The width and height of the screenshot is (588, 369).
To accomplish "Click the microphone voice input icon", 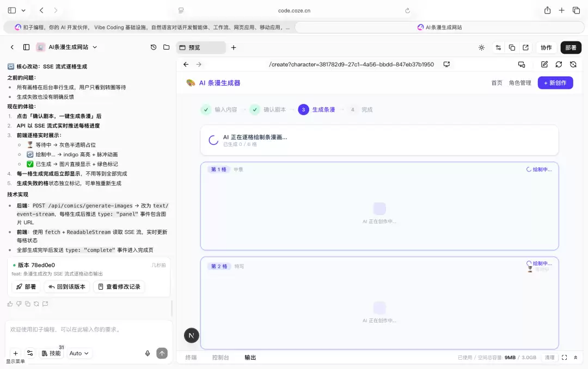I will [148, 353].
